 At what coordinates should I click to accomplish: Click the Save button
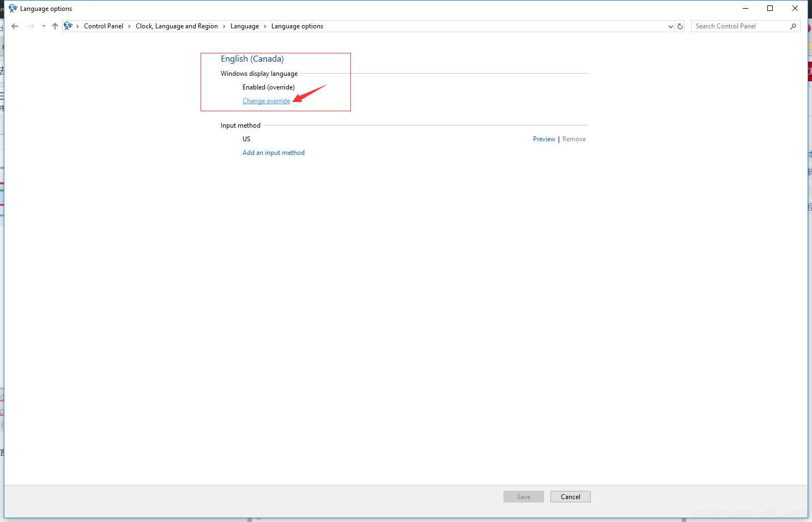click(524, 497)
